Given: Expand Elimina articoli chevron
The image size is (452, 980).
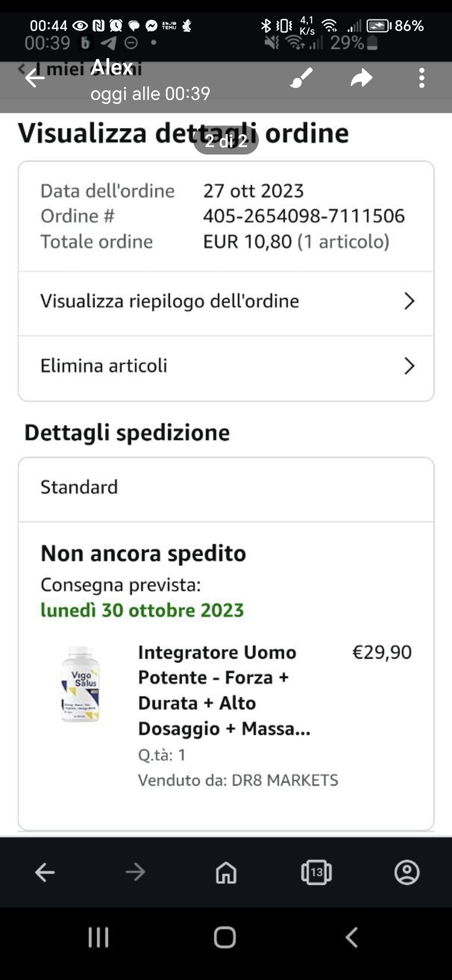Looking at the screenshot, I should [409, 366].
